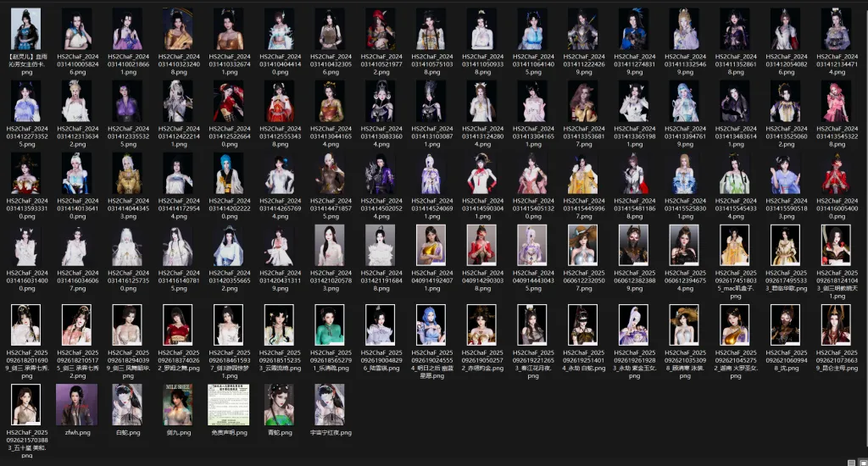Select file HS2ChaF_20240314144718575.png
Image resolution: width=868 pixels, height=466 pixels.
pos(331,174)
